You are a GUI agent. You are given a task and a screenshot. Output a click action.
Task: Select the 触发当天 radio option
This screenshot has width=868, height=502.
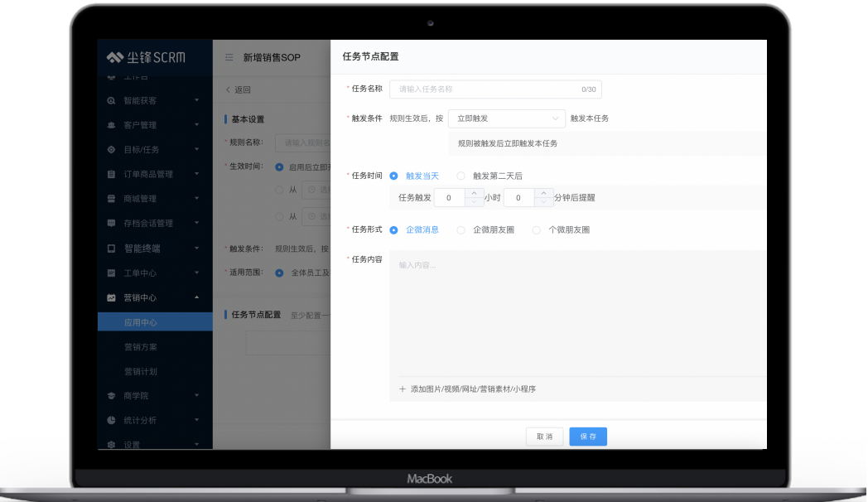click(x=393, y=176)
